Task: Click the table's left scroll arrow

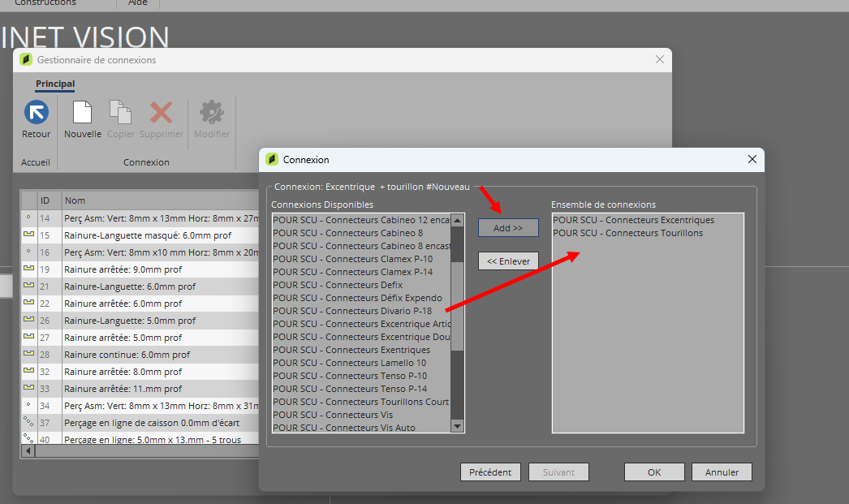Action: [x=28, y=450]
